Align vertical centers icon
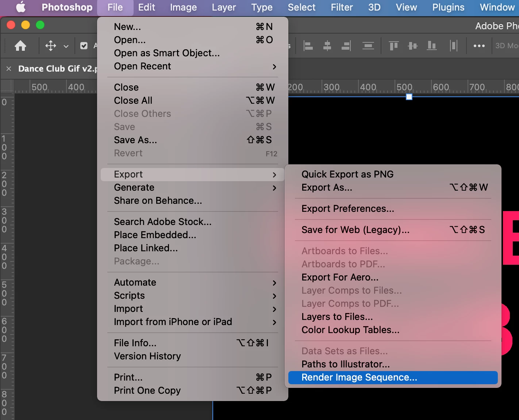 pyautogui.click(x=413, y=46)
